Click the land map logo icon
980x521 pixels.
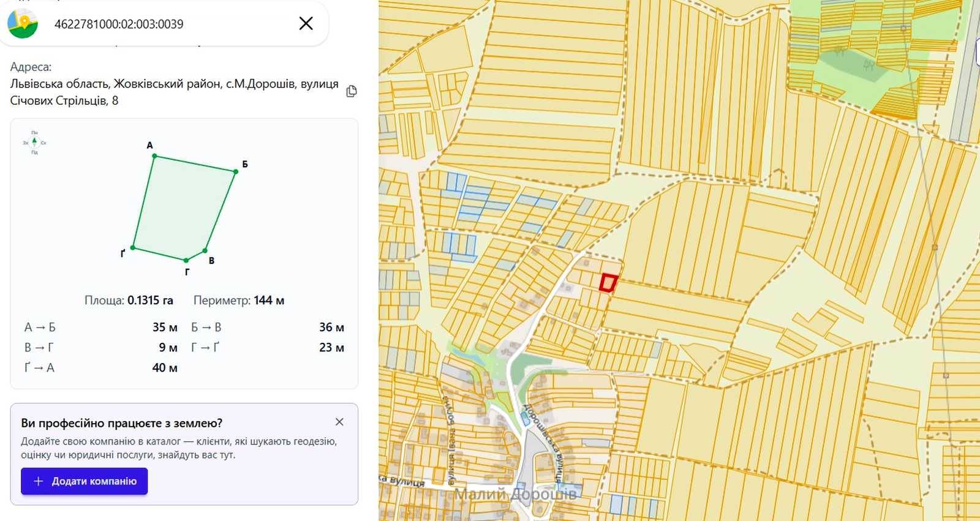click(x=23, y=24)
